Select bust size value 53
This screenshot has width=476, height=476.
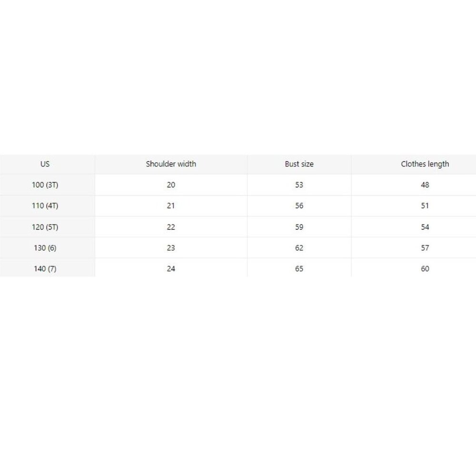(x=299, y=185)
